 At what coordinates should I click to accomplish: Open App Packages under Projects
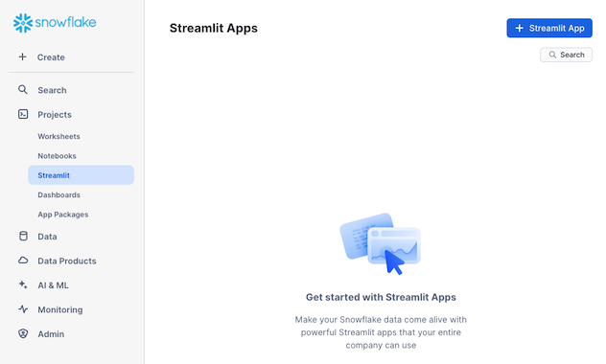pos(63,215)
